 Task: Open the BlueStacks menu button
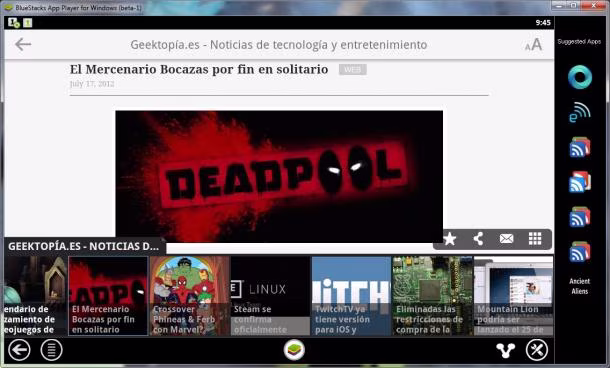coord(51,350)
